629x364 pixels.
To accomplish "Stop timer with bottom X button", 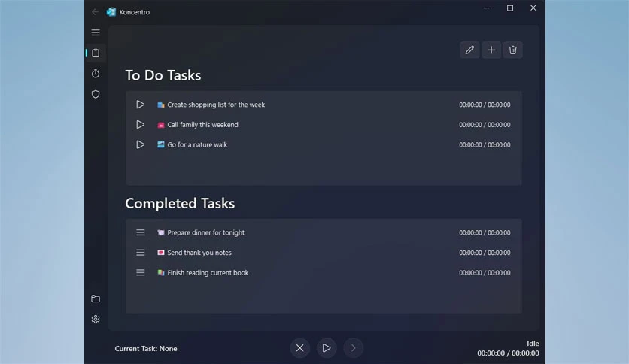I will coord(299,348).
